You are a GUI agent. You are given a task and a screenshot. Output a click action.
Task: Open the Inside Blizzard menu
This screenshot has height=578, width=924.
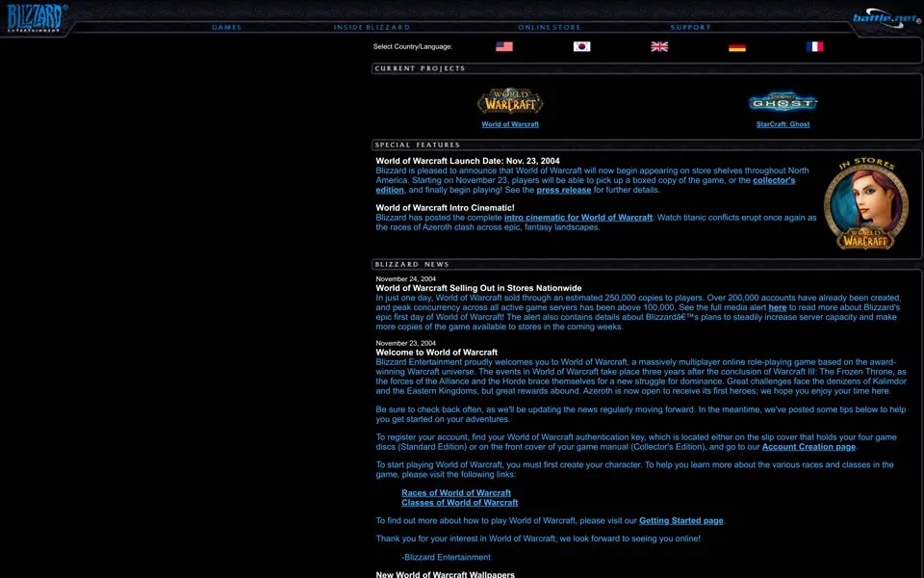point(372,27)
